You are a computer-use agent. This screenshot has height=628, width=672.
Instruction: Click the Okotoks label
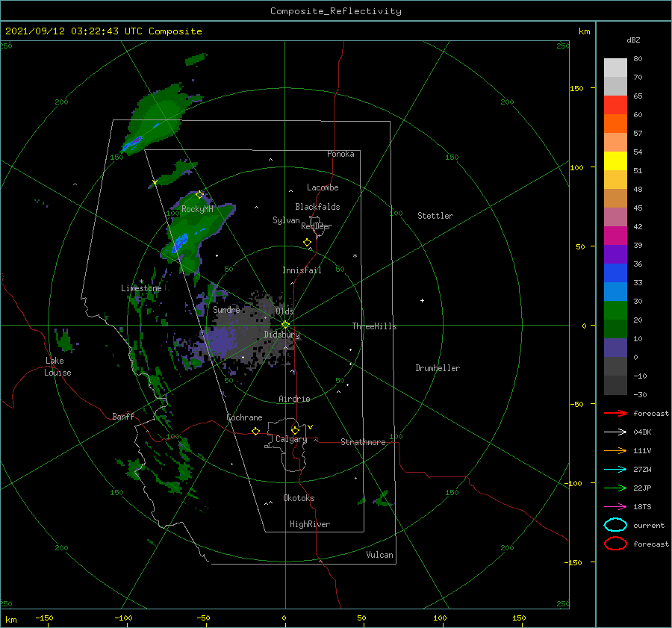pyautogui.click(x=299, y=498)
